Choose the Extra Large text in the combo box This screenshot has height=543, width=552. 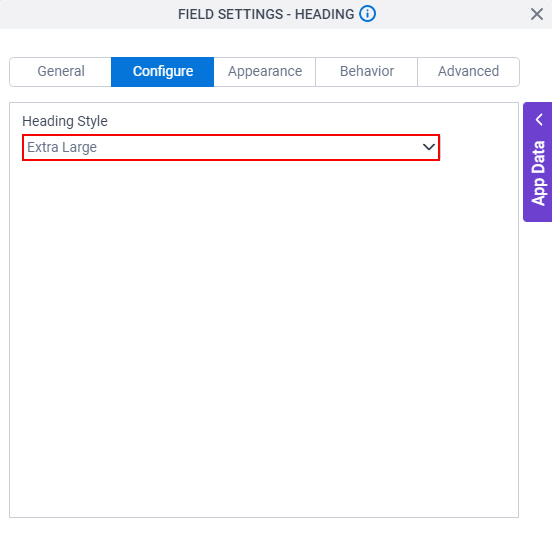(62, 147)
